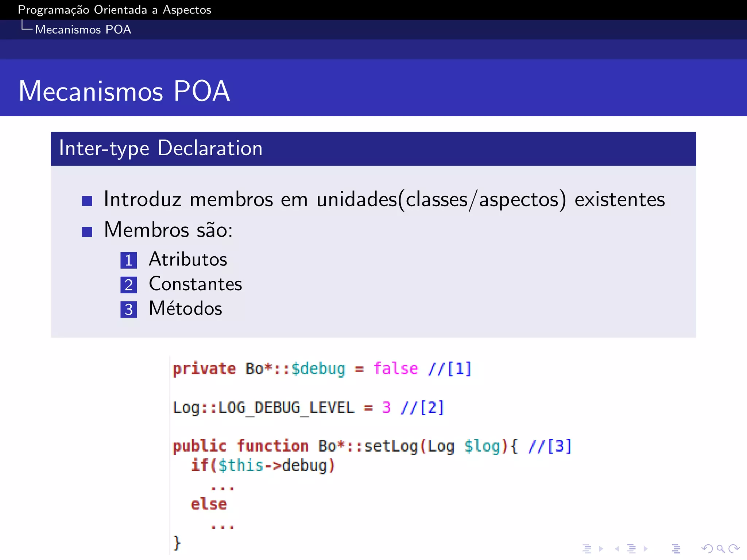747x560 pixels.
Task: Click the large 'Mecanismos POA' slide title
Action: [x=124, y=91]
